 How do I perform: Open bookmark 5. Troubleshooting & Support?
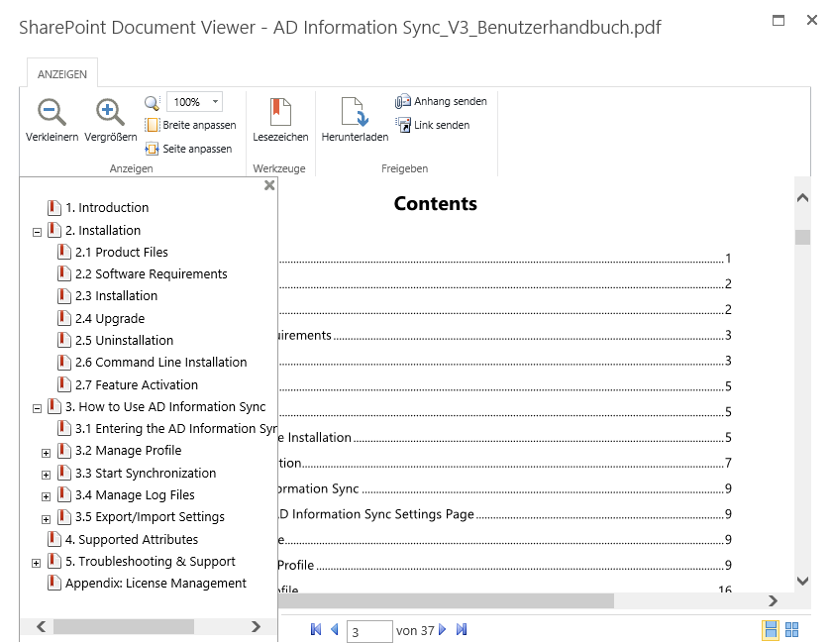150,562
